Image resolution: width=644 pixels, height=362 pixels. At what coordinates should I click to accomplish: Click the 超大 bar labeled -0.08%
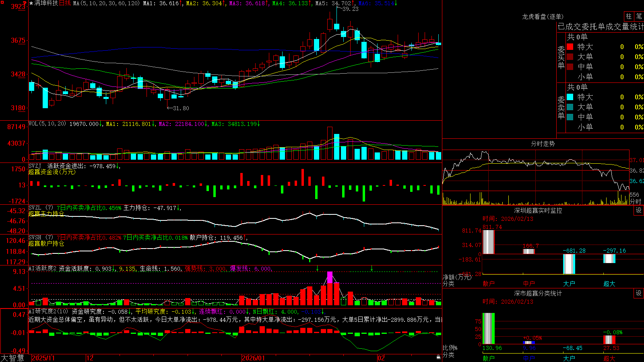(x=609, y=340)
